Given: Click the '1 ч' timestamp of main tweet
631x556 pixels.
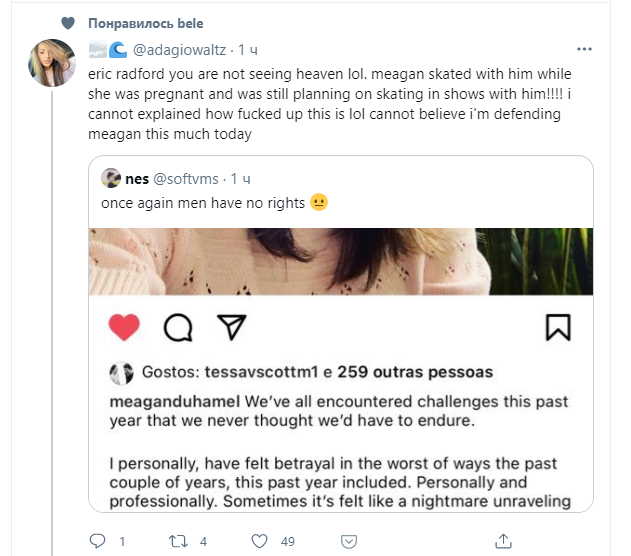Looking at the screenshot, I should click(251, 48).
